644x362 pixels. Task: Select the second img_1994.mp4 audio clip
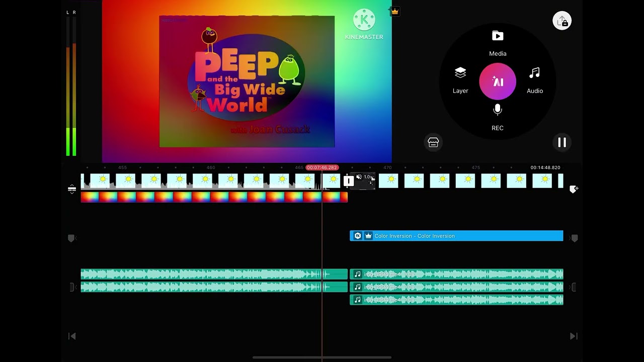coord(456,287)
